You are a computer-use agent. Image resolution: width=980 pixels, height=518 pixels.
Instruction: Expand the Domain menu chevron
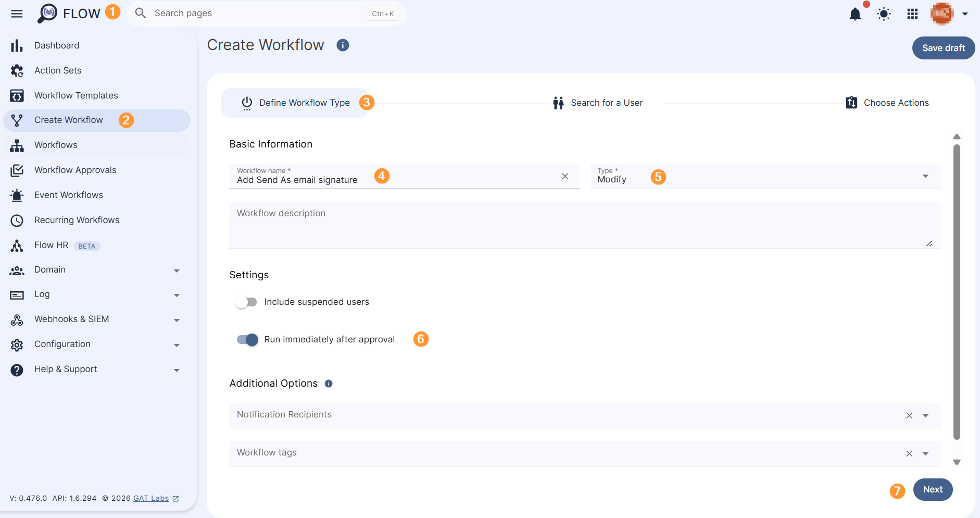(177, 270)
